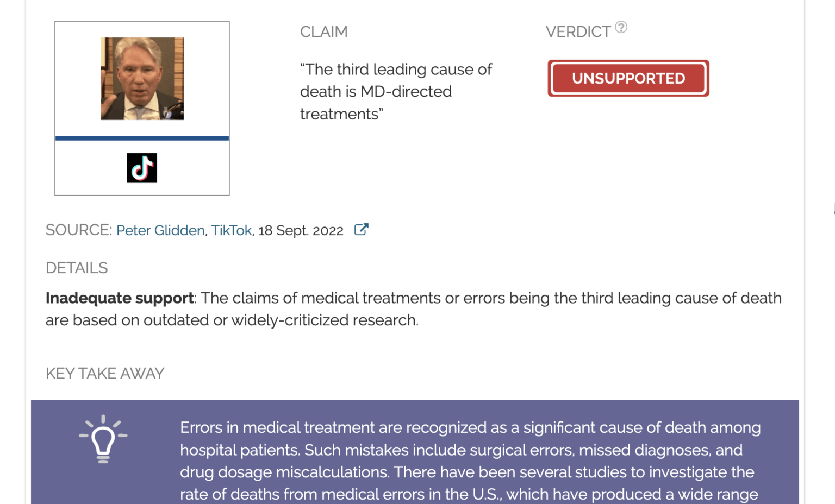Click the UNSUPPORTED verdict badge
This screenshot has width=835, height=504.
point(628,78)
